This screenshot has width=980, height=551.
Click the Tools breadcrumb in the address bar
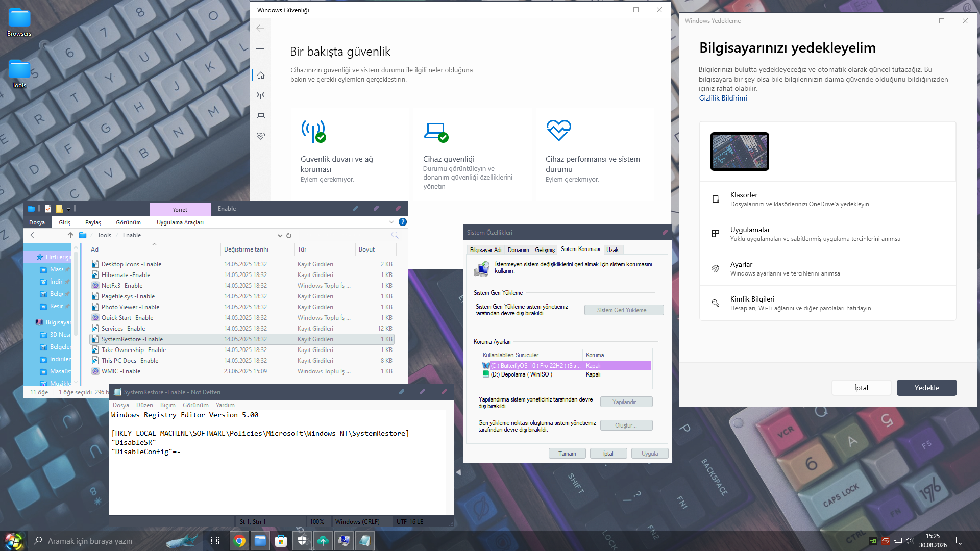click(x=104, y=235)
